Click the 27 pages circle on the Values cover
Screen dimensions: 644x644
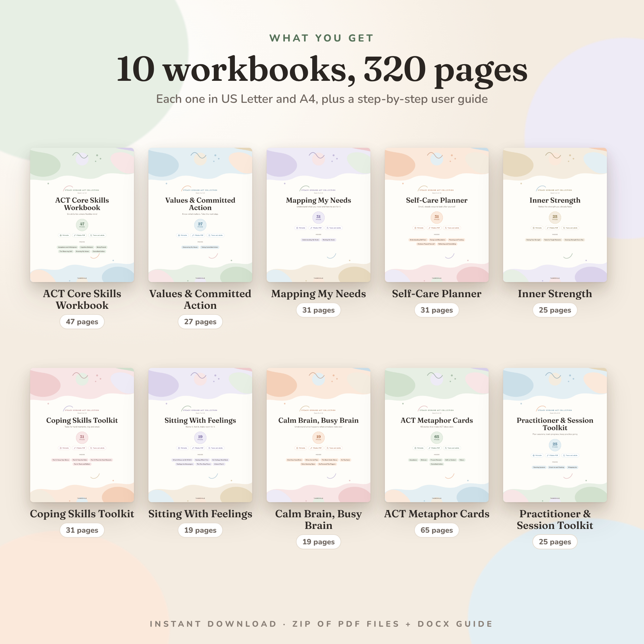click(200, 225)
